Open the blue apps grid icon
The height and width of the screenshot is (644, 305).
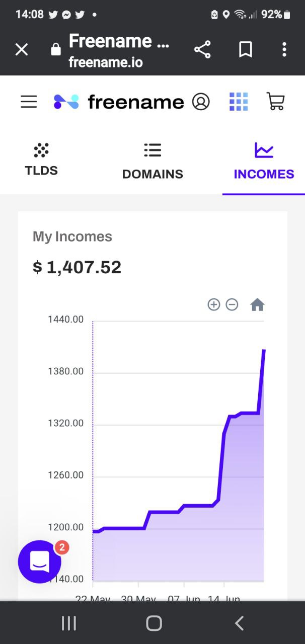tap(239, 102)
